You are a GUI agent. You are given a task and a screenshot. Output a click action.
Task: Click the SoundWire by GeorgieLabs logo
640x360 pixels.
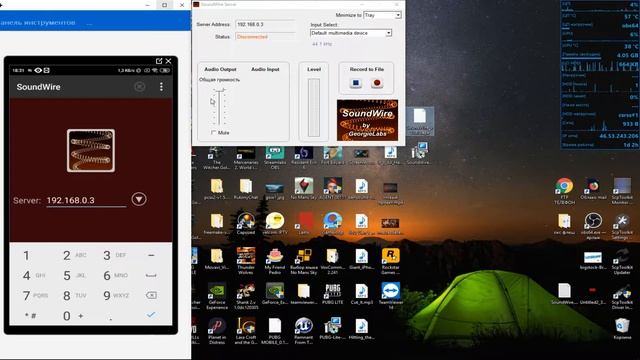367,120
